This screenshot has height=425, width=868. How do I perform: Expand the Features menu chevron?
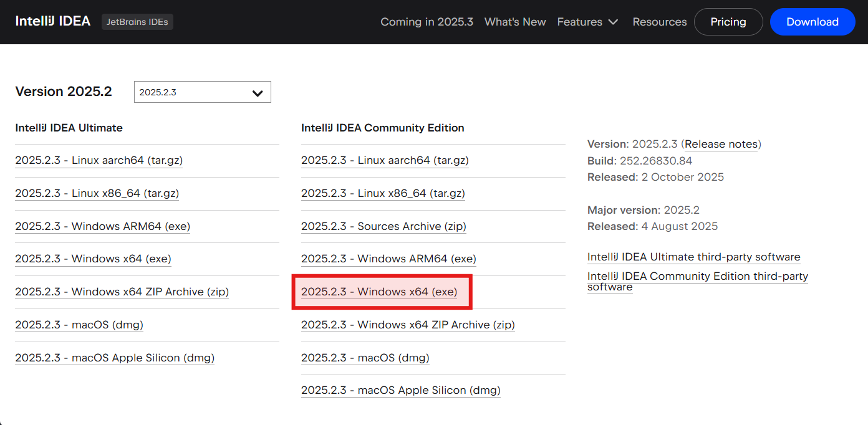pyautogui.click(x=613, y=22)
